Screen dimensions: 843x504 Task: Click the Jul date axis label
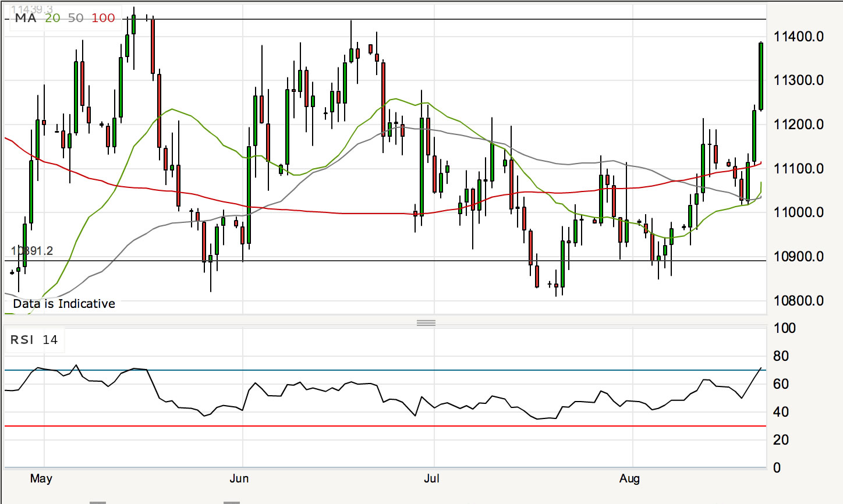pos(431,478)
